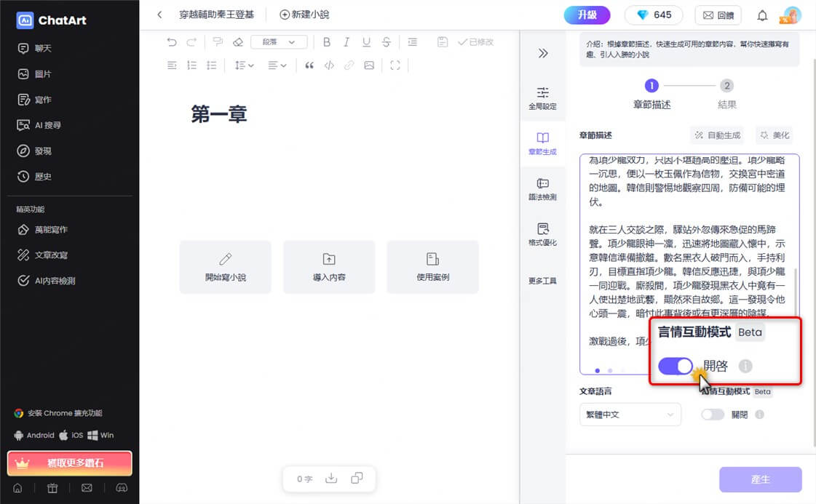Click 自動生成 for chapter description
This screenshot has width=816, height=504.
tap(717, 135)
